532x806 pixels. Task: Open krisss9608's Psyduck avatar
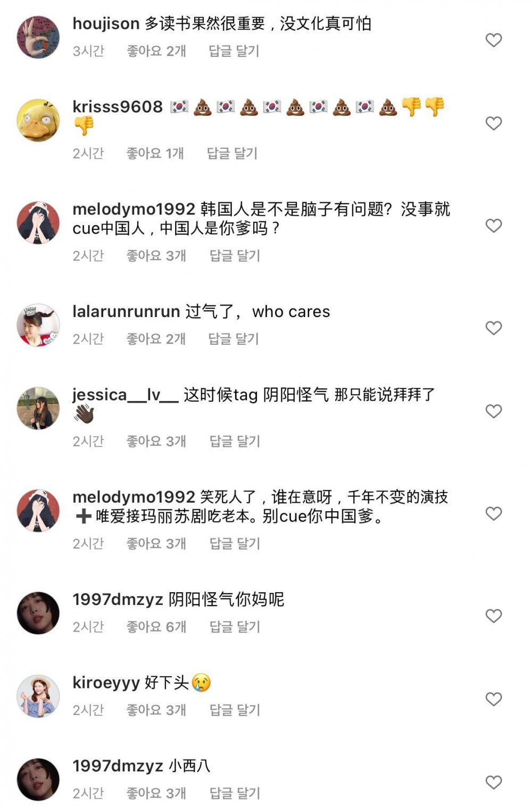pos(38,120)
